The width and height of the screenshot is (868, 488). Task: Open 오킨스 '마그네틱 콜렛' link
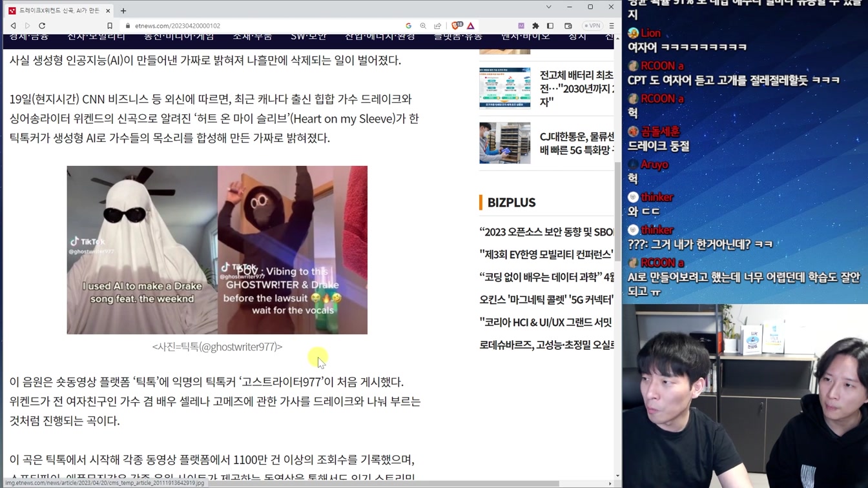[546, 300]
